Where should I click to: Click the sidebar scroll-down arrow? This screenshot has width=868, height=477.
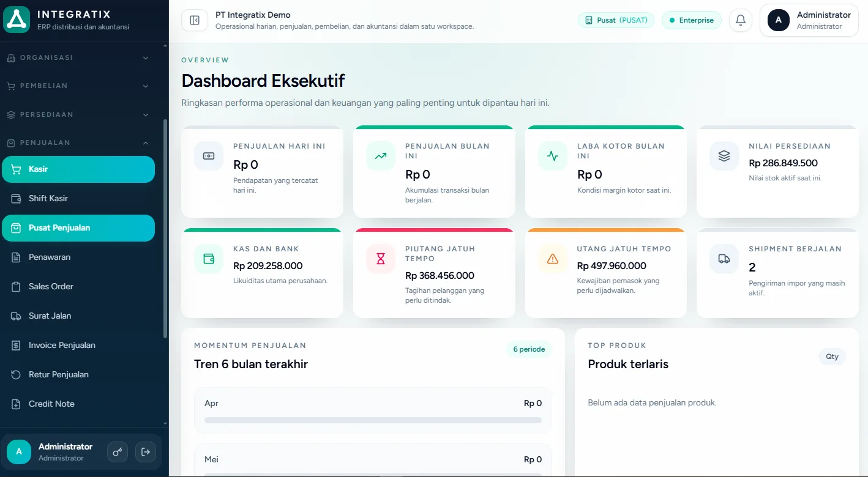pos(165,423)
